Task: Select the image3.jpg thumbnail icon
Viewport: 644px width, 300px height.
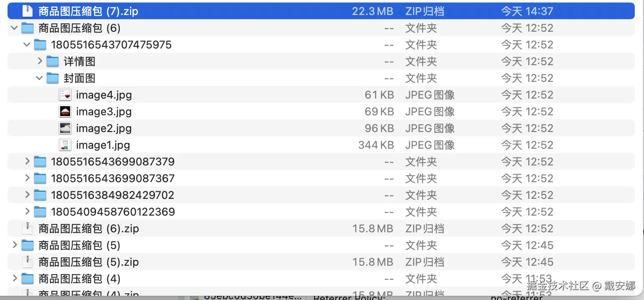Action: (65, 112)
